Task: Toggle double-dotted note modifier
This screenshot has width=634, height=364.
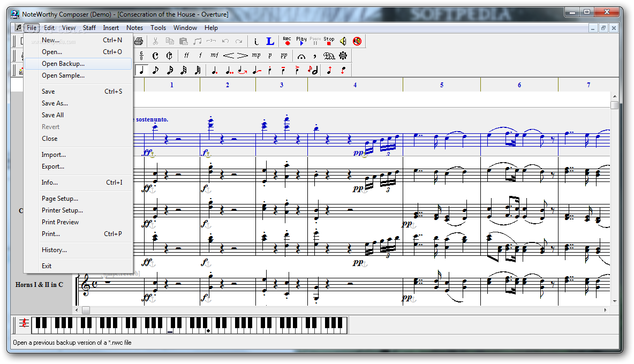Action: [229, 70]
